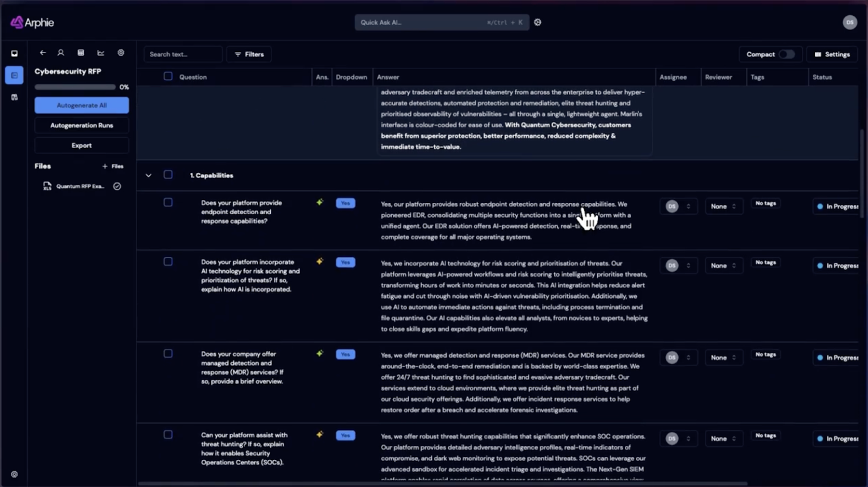Open the Reviewer dropdown showing None
The width and height of the screenshot is (868, 487).
724,206
